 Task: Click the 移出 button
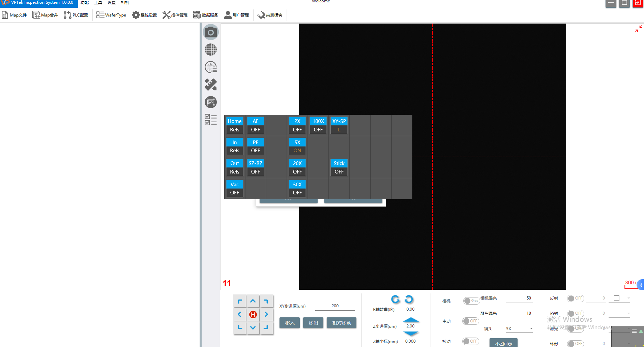313,323
